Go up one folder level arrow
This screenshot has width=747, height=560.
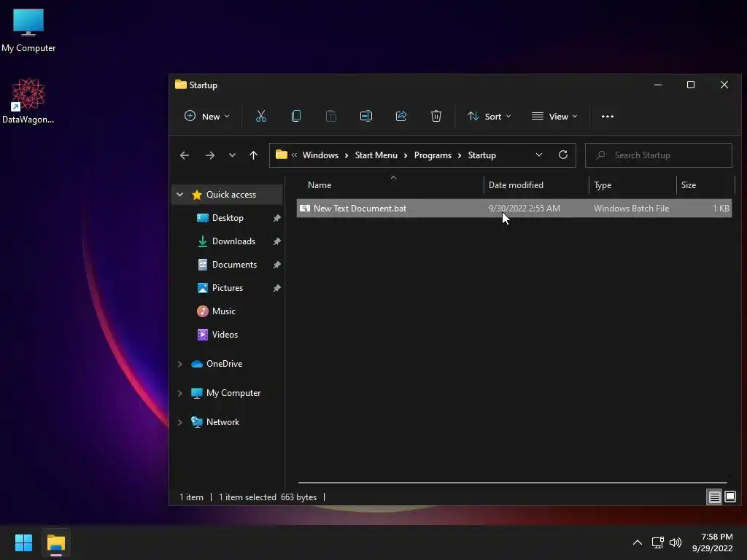tap(253, 155)
